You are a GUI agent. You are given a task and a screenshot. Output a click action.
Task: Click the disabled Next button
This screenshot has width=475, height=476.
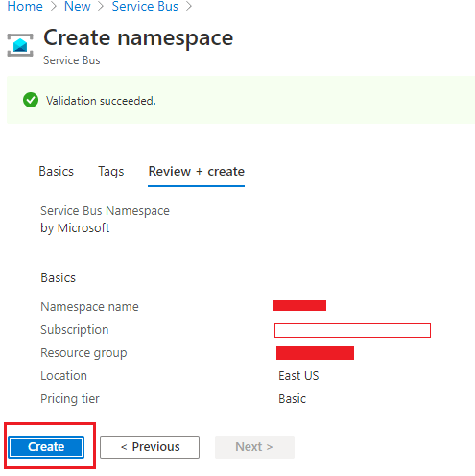[254, 447]
